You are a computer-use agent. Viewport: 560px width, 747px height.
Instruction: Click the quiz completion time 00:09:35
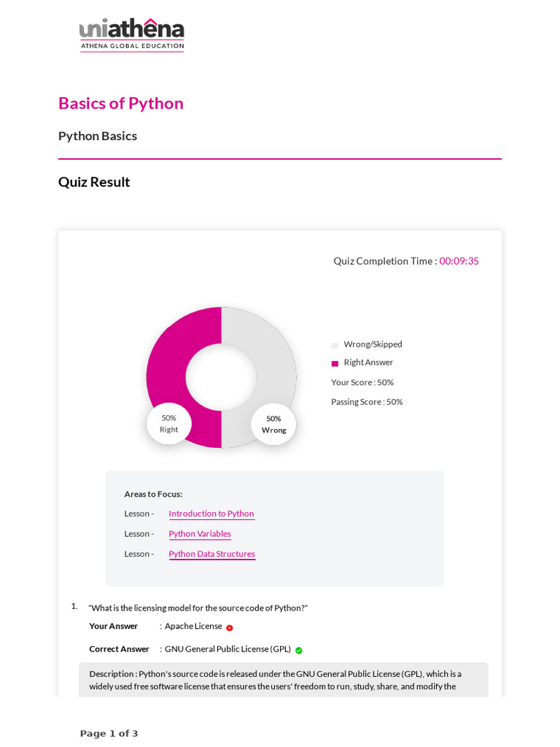[x=459, y=261]
